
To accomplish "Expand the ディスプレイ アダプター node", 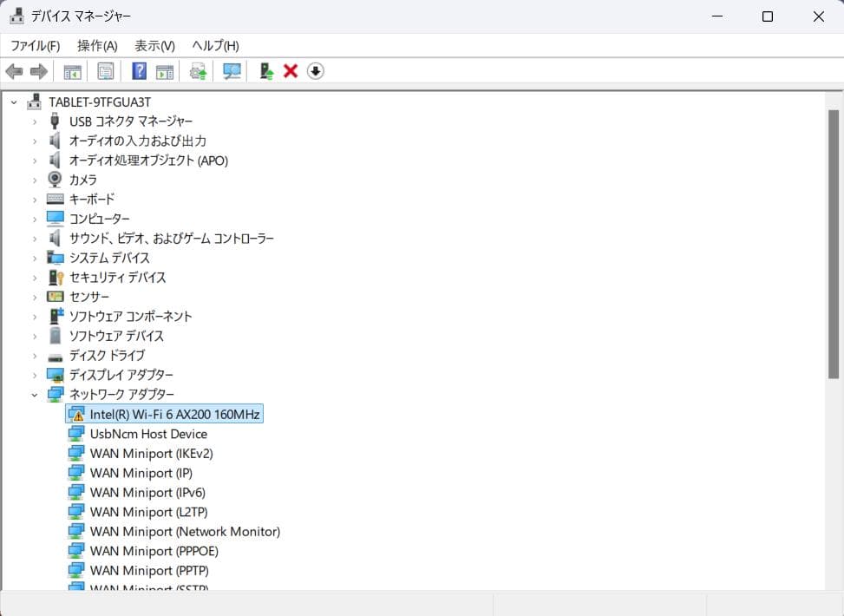I will point(35,375).
